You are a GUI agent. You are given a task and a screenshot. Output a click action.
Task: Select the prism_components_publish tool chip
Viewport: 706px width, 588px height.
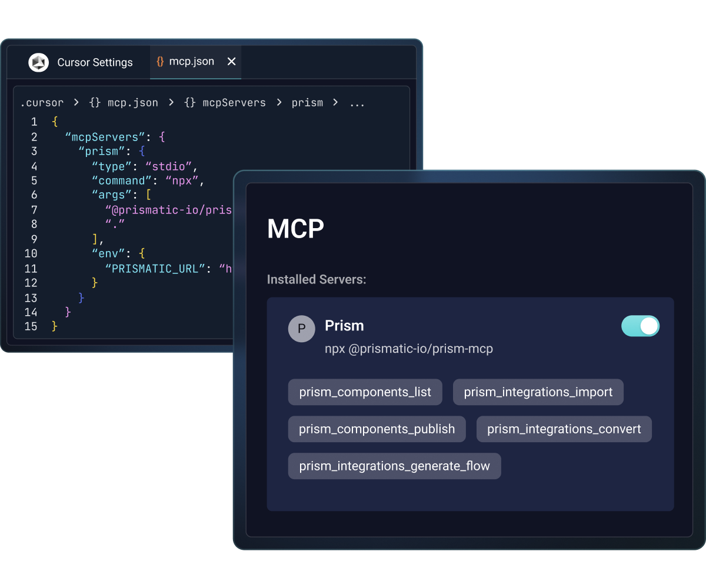point(377,429)
